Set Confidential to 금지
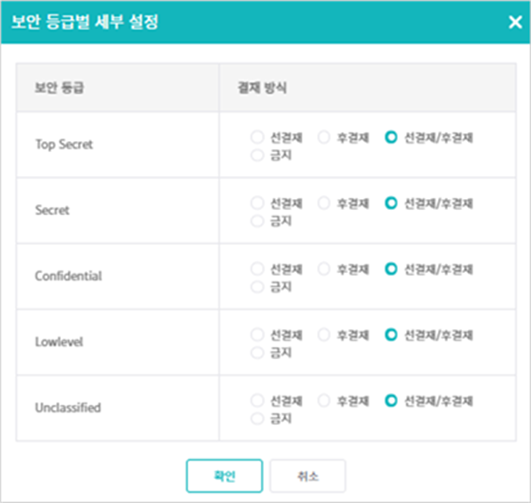The image size is (531, 503). click(x=257, y=287)
